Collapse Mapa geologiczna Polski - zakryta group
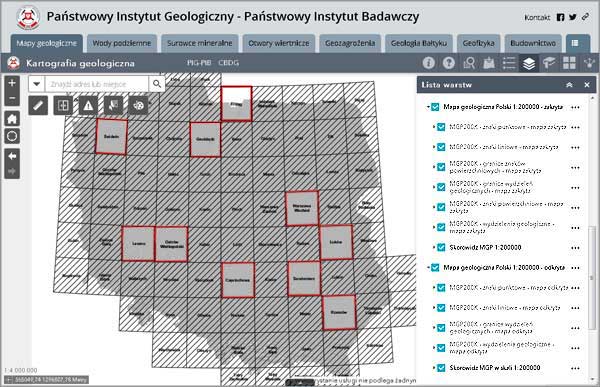The height and width of the screenshot is (387, 600). pyautogui.click(x=428, y=107)
